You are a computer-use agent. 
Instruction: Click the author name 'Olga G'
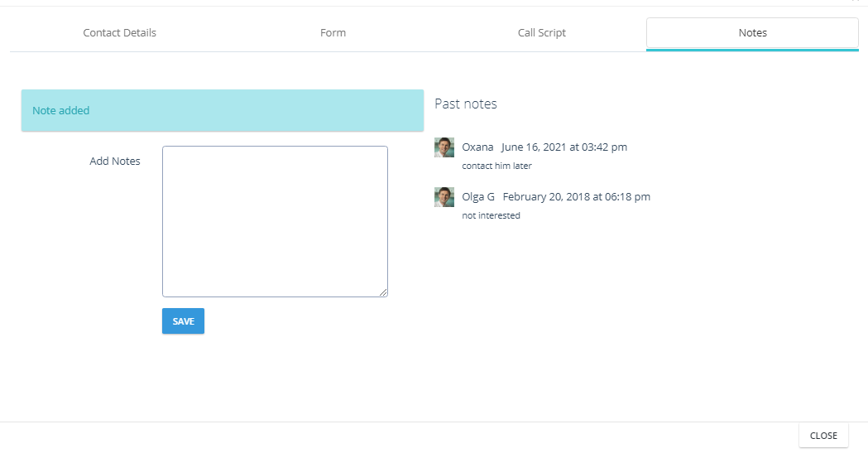click(478, 196)
